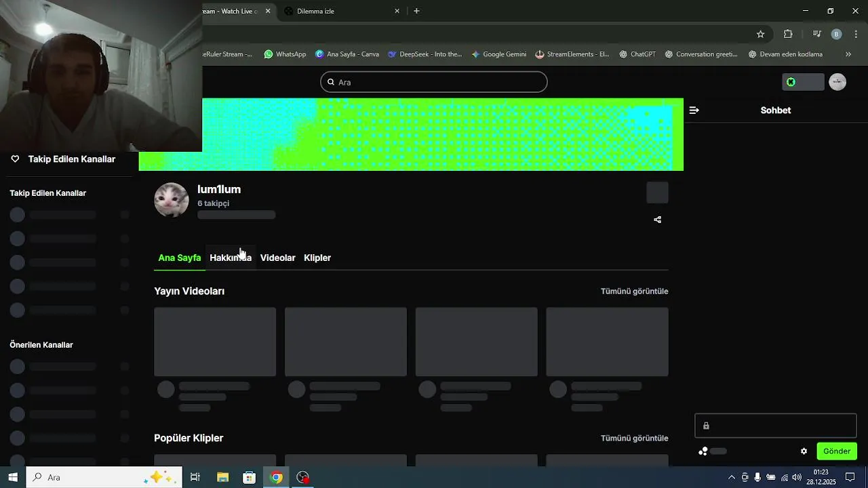Click the microphone icon in the system tray

(757, 477)
